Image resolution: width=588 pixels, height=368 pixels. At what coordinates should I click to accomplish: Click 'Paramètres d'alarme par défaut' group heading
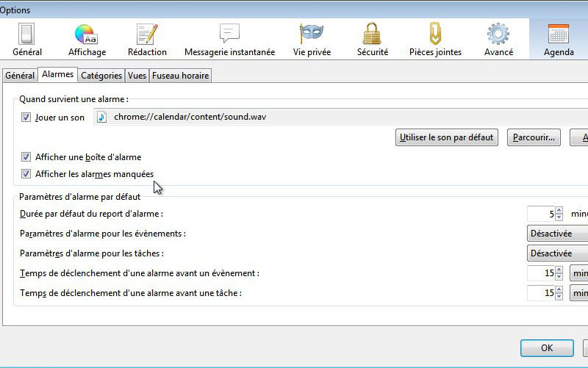point(79,197)
